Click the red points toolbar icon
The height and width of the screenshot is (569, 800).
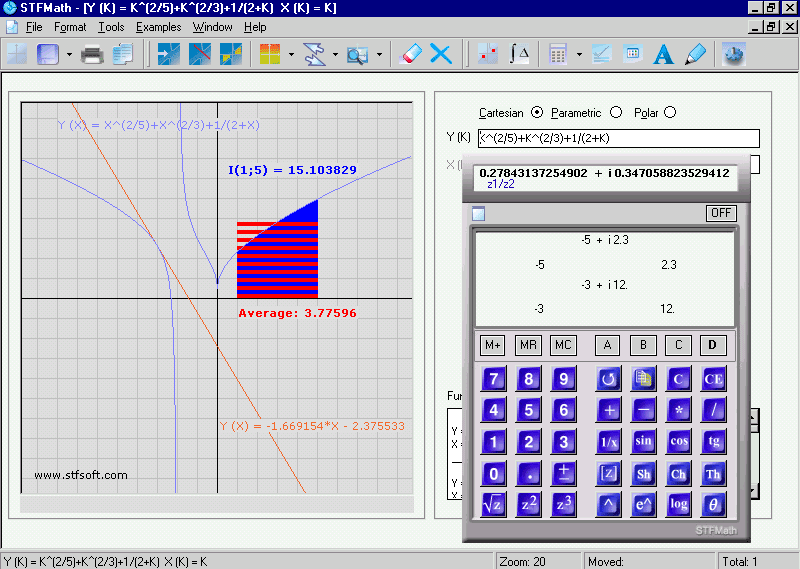tap(488, 54)
